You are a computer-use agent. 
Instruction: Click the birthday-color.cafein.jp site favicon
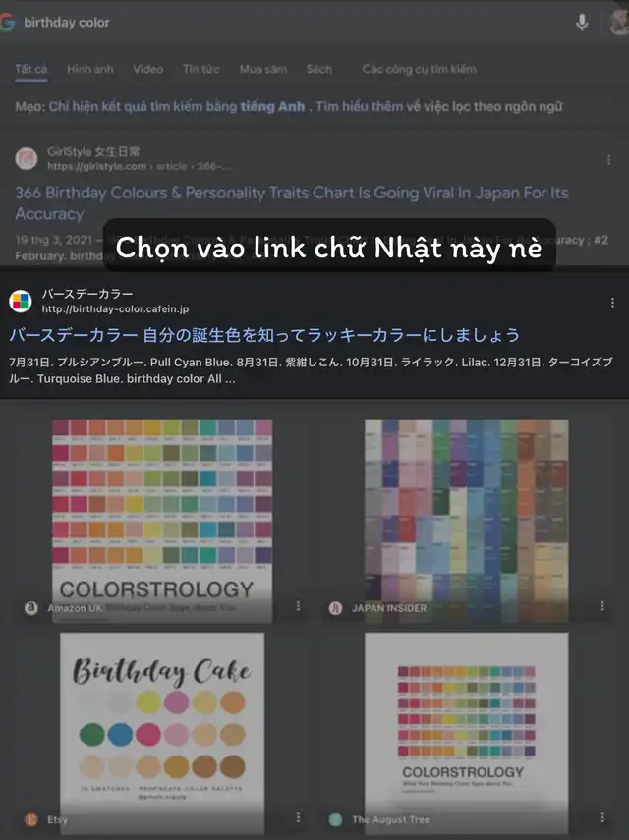(21, 301)
